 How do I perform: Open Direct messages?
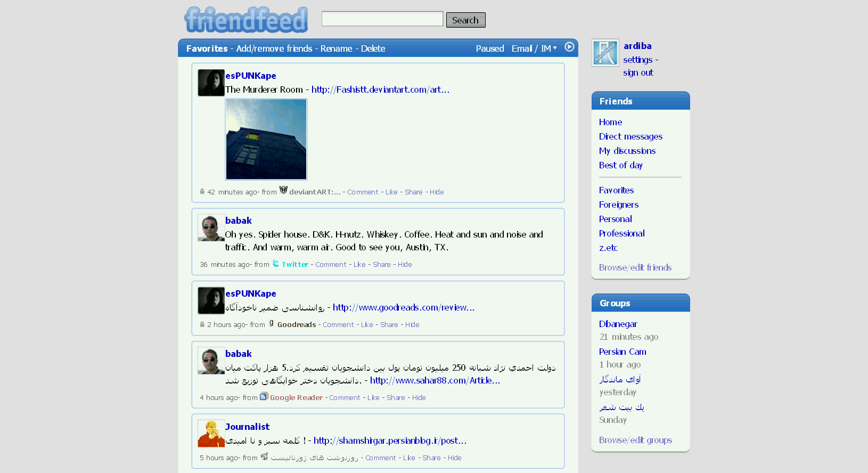tap(630, 136)
